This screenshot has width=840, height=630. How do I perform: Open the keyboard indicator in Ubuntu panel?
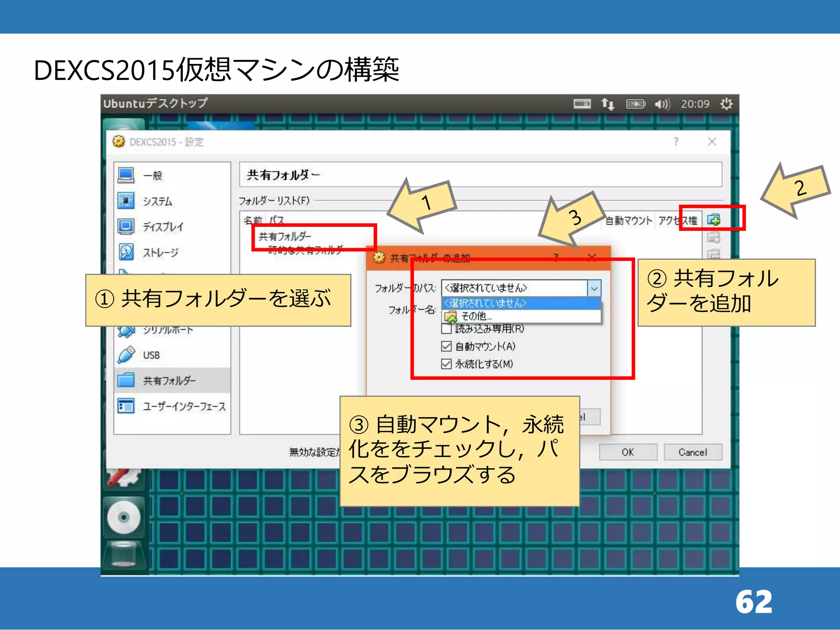[582, 104]
